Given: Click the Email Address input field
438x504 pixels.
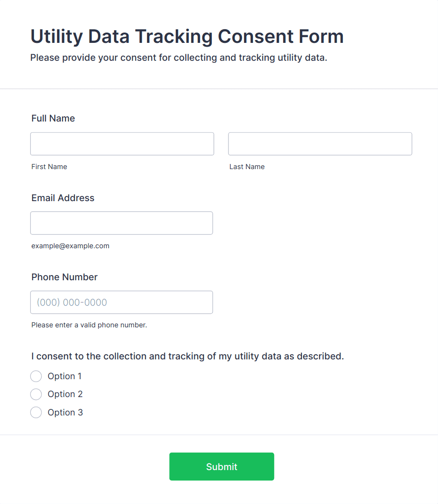Looking at the screenshot, I should click(x=122, y=223).
